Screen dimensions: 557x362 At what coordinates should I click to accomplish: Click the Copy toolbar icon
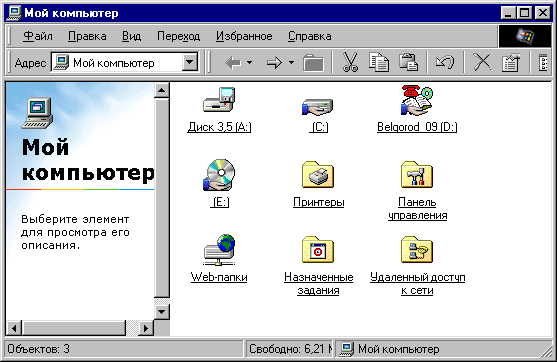pyautogui.click(x=379, y=63)
